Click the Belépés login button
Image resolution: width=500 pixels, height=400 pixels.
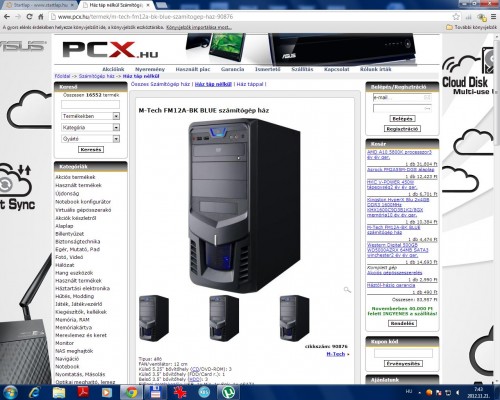pyautogui.click(x=402, y=119)
